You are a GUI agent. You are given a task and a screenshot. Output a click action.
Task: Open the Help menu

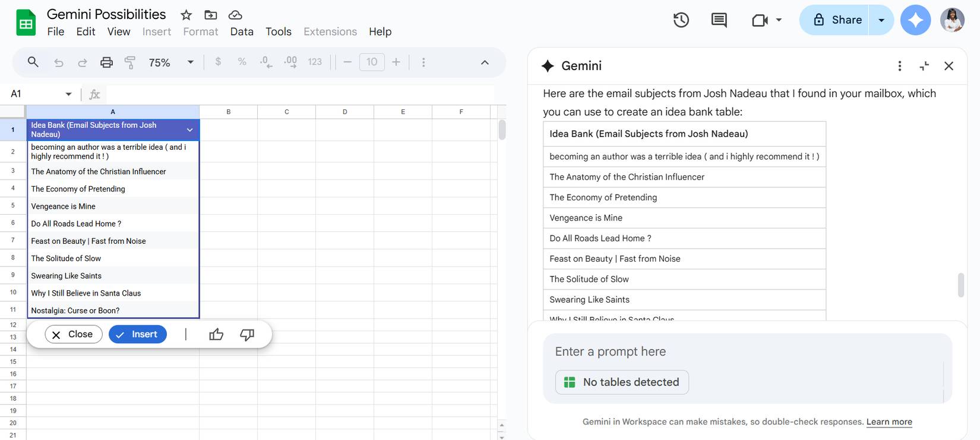[380, 32]
